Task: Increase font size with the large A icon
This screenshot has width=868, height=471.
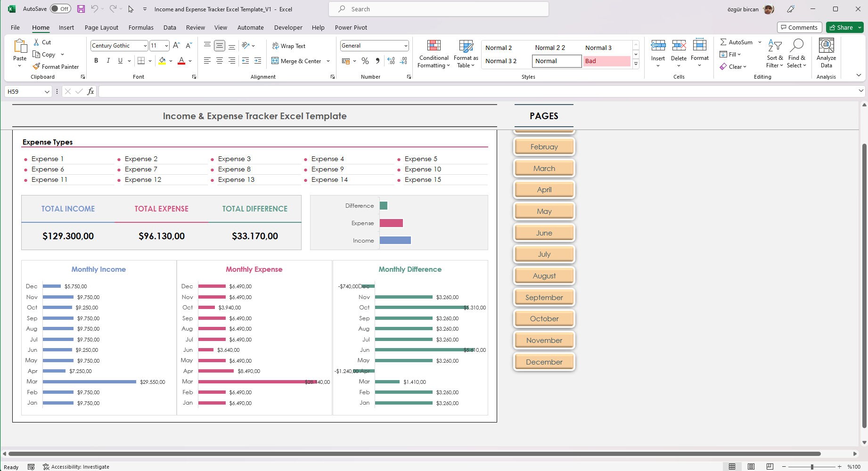Action: (x=176, y=46)
